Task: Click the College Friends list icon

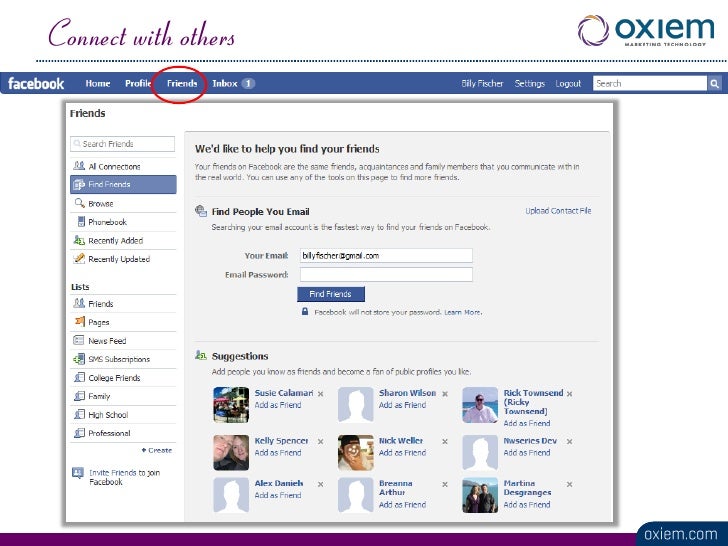Action: coord(79,377)
